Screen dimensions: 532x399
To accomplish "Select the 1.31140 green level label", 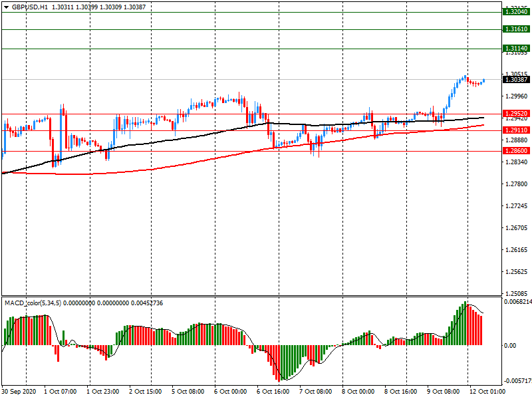I will 516,49.
